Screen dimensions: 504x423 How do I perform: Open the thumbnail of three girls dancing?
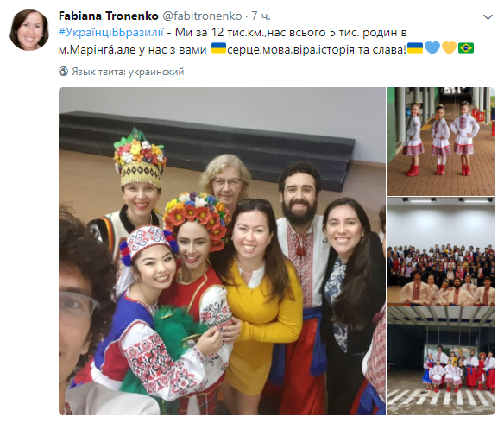pyautogui.click(x=440, y=142)
